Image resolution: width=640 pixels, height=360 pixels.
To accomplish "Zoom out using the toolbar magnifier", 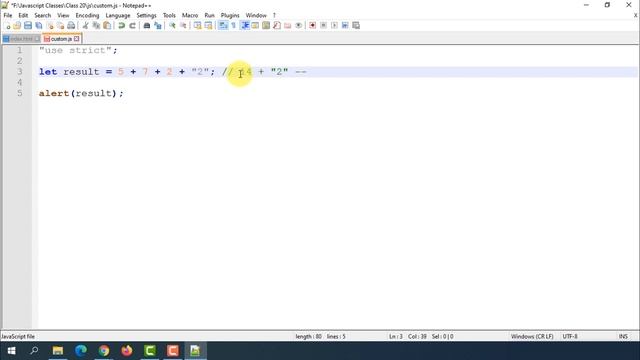I will (x=183, y=26).
